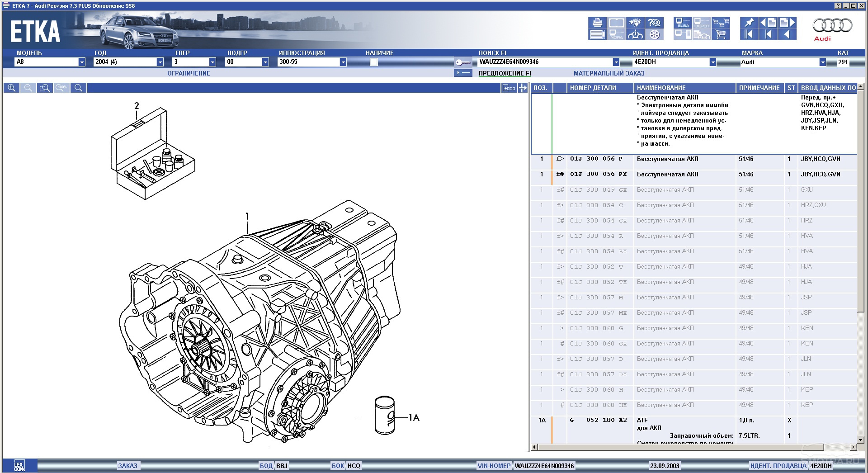Click the DEPOT icon
The width and height of the screenshot is (868, 473).
click(x=702, y=23)
